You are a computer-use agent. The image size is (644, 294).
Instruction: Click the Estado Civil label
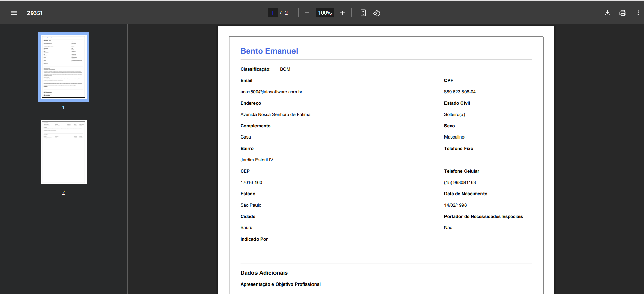(457, 103)
